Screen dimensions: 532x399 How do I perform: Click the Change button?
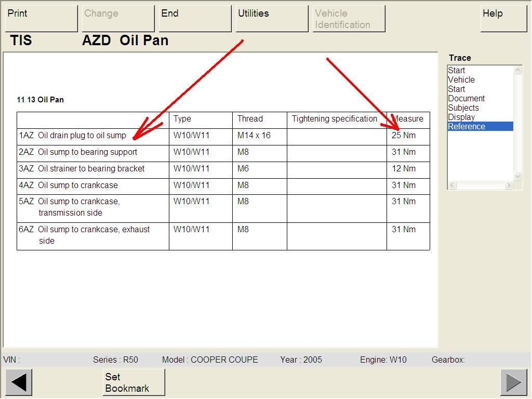[x=118, y=19]
